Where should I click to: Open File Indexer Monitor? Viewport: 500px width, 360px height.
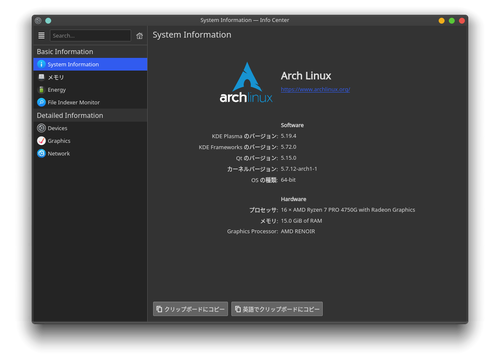[x=90, y=102]
